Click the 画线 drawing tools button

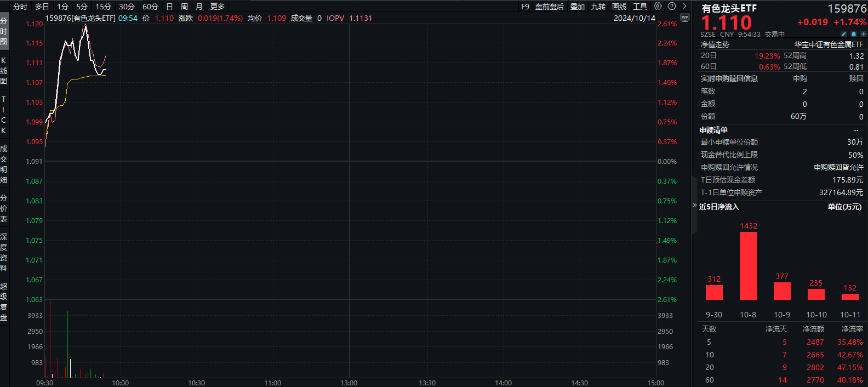pos(619,7)
